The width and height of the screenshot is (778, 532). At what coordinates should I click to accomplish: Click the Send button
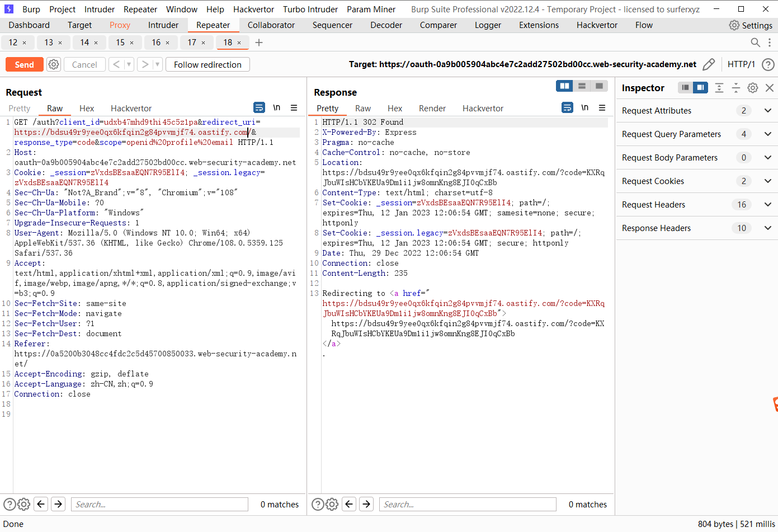tap(25, 64)
